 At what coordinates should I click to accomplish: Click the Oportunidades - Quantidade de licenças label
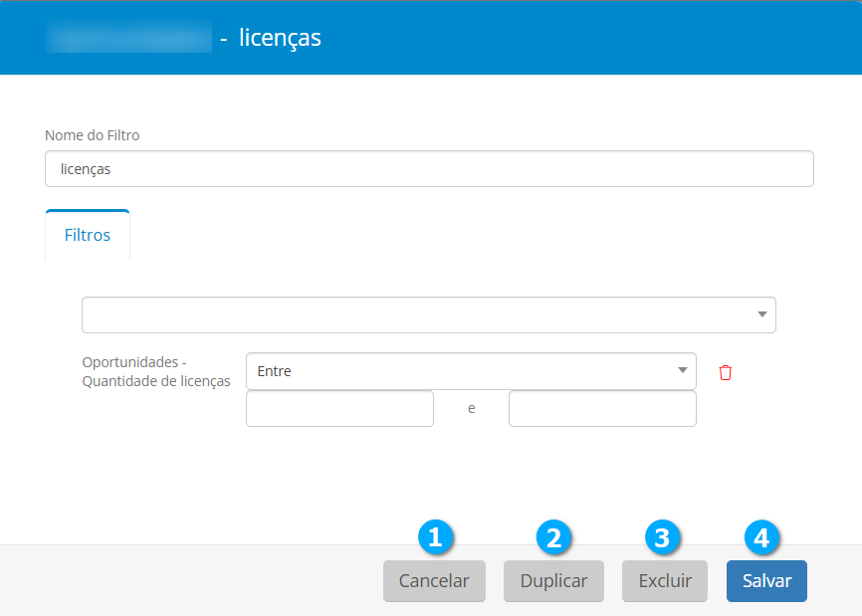pyautogui.click(x=156, y=371)
